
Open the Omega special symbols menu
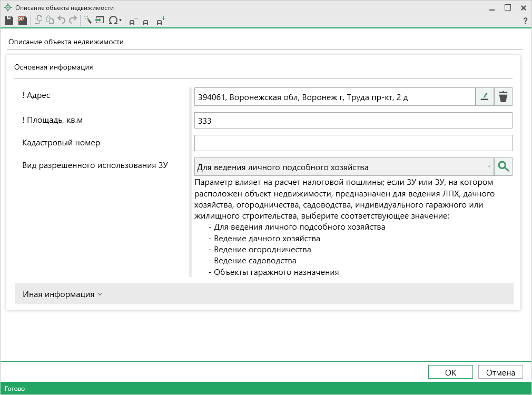(115, 21)
